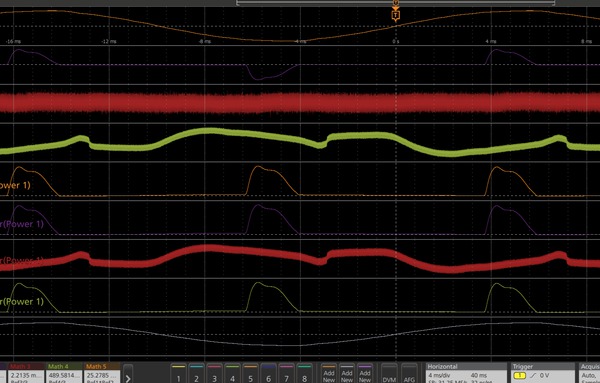This screenshot has height=383, width=600.
Task: Open the Math 4 badge settings
Action: click(64, 373)
